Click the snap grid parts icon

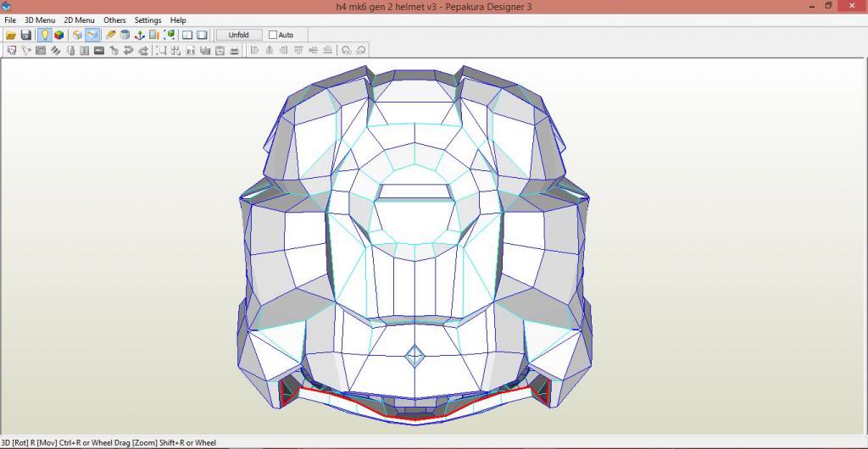[x=176, y=50]
